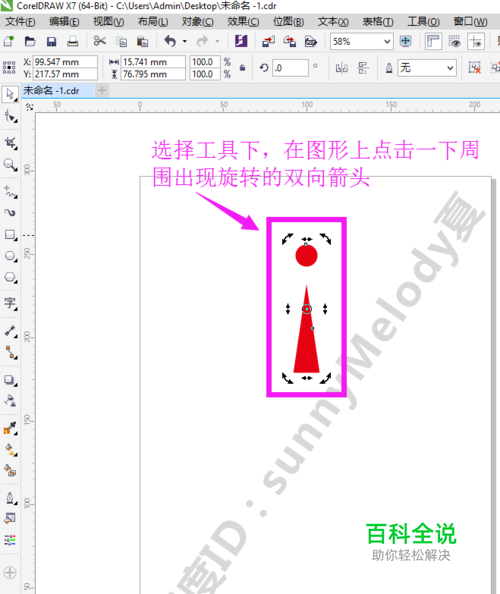Select the Pick tool in toolbox
This screenshot has width=500, height=594.
pyautogui.click(x=10, y=94)
